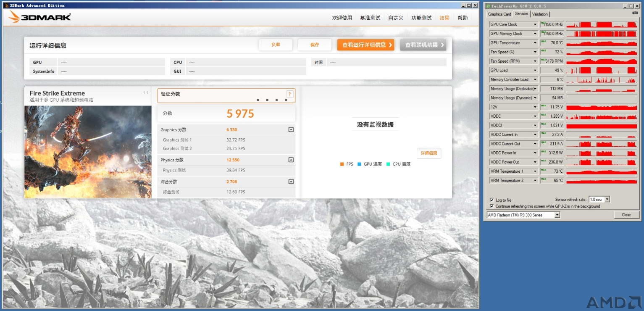Click the GPU Temperature history graph
Image resolution: width=644 pixels, height=311 pixels.
602,43
